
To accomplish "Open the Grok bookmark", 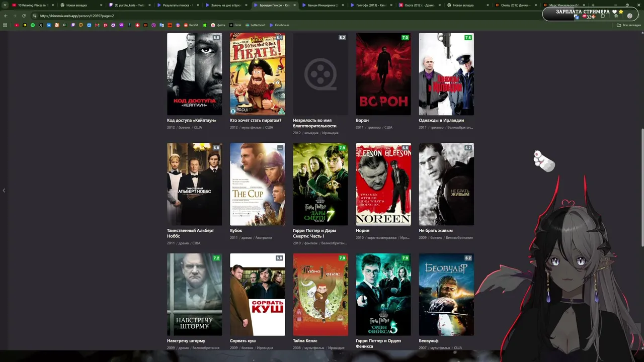I will pyautogui.click(x=236, y=25).
